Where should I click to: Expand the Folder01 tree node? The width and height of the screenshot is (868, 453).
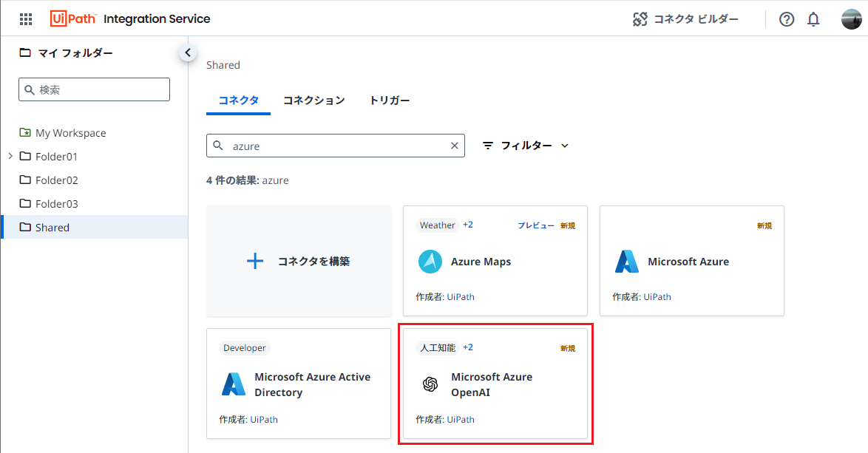10,156
